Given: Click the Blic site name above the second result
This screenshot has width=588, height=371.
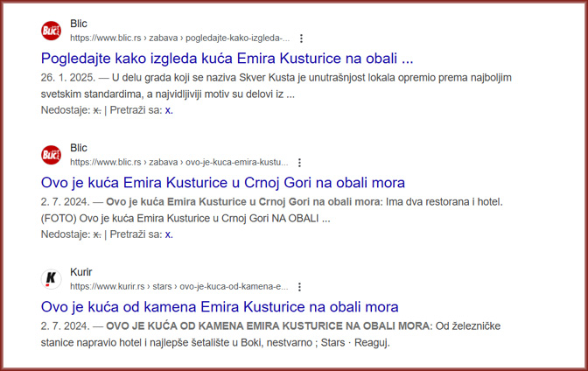Looking at the screenshot, I should point(79,148).
